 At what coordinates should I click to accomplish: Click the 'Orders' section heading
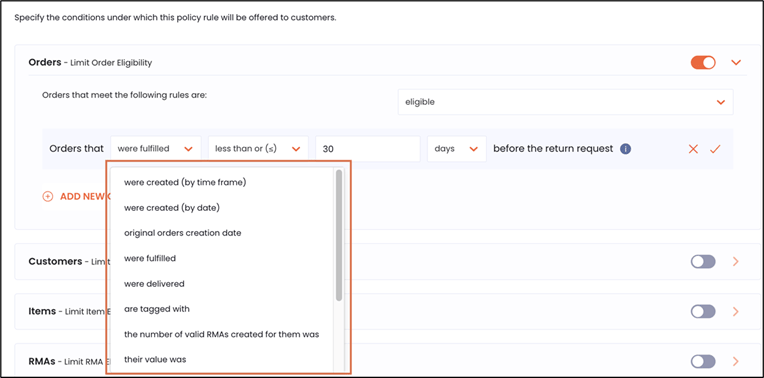coord(45,62)
